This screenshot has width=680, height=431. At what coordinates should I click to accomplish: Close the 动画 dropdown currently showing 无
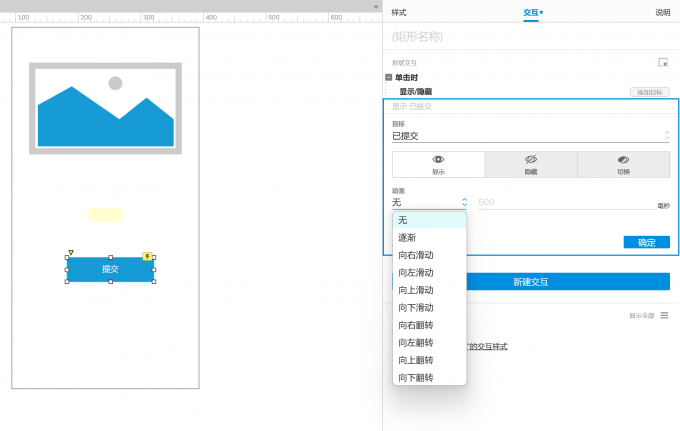[429, 202]
